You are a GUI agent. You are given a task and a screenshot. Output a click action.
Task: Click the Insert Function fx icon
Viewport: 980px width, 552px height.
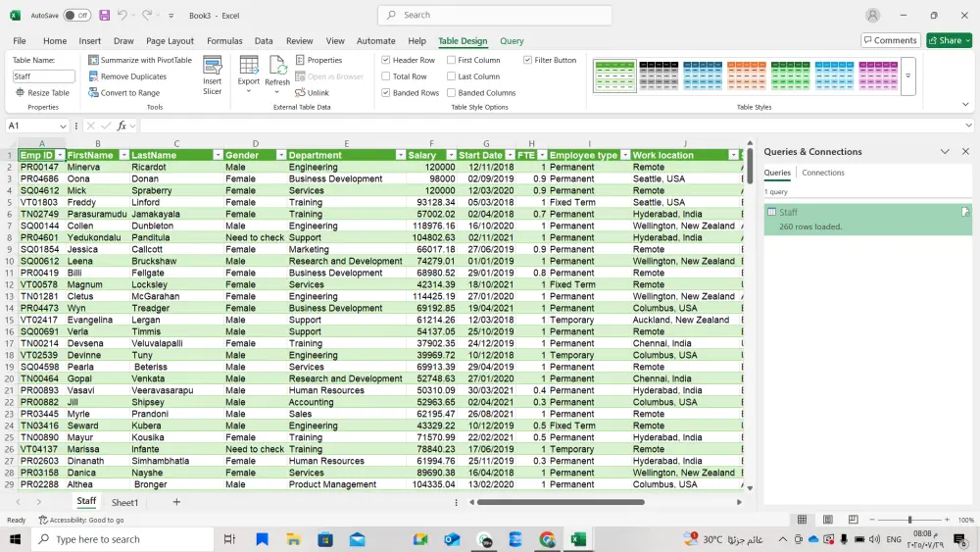pyautogui.click(x=122, y=125)
